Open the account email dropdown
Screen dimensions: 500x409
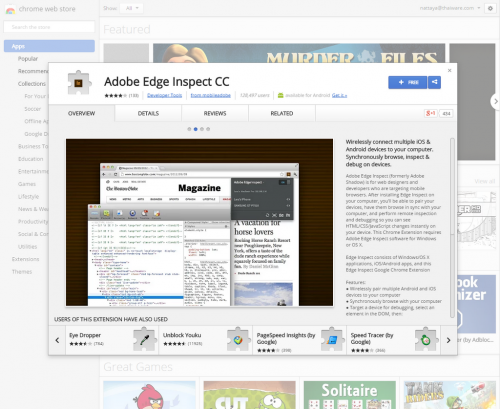(x=450, y=8)
